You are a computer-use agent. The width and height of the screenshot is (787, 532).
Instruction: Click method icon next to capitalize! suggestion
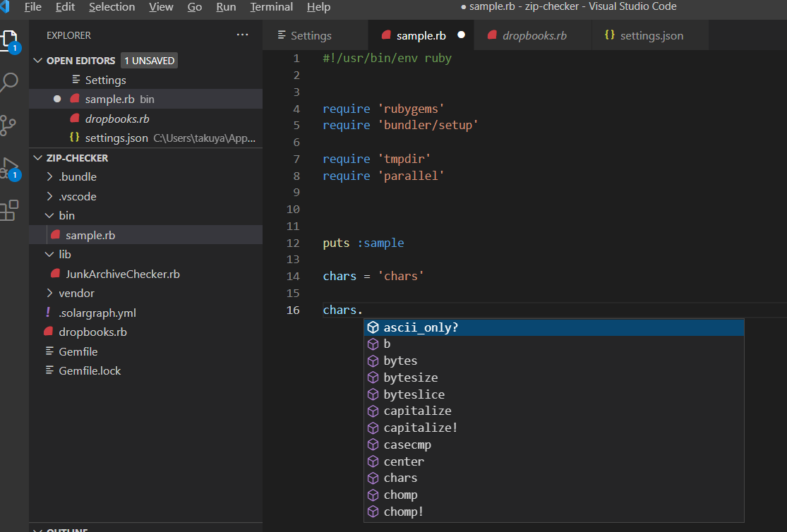pos(373,428)
